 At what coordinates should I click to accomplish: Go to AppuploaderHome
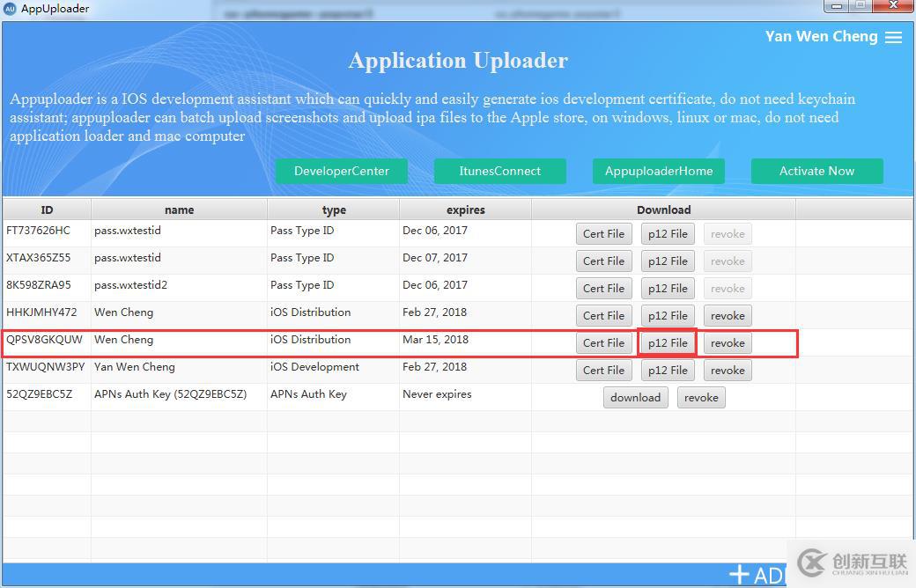[x=659, y=171]
